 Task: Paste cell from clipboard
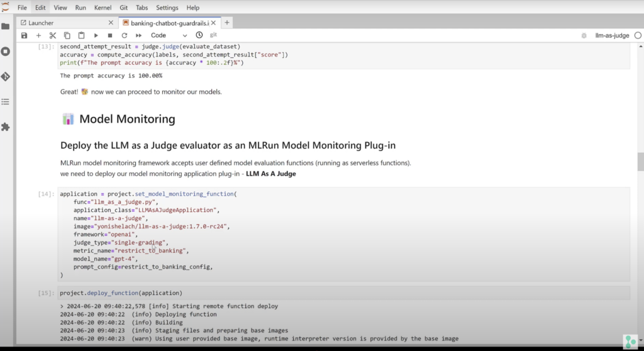(x=81, y=35)
